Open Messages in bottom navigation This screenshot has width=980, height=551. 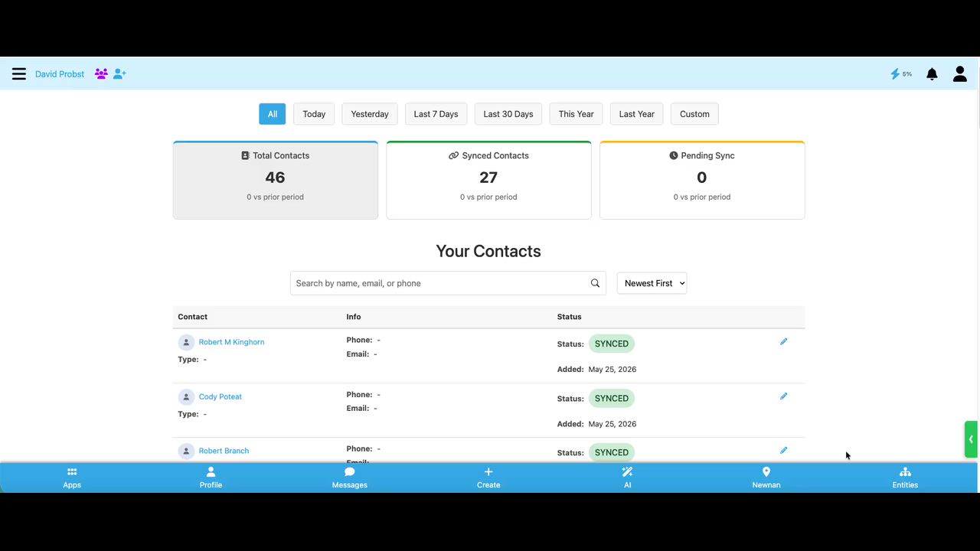[350, 478]
